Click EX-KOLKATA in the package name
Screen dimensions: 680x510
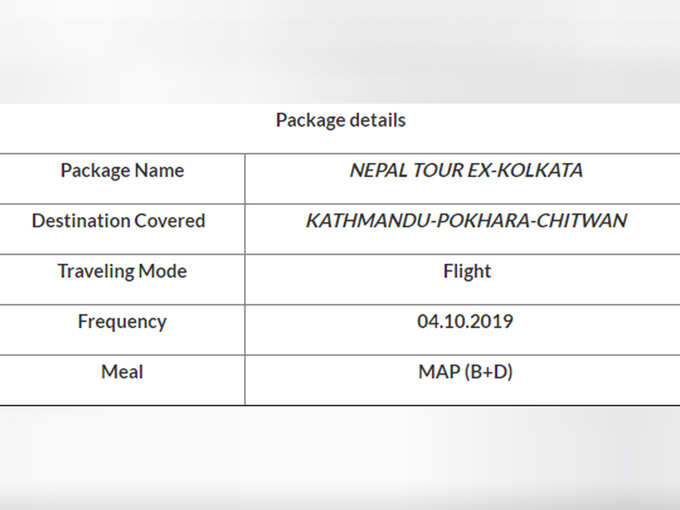point(526,170)
